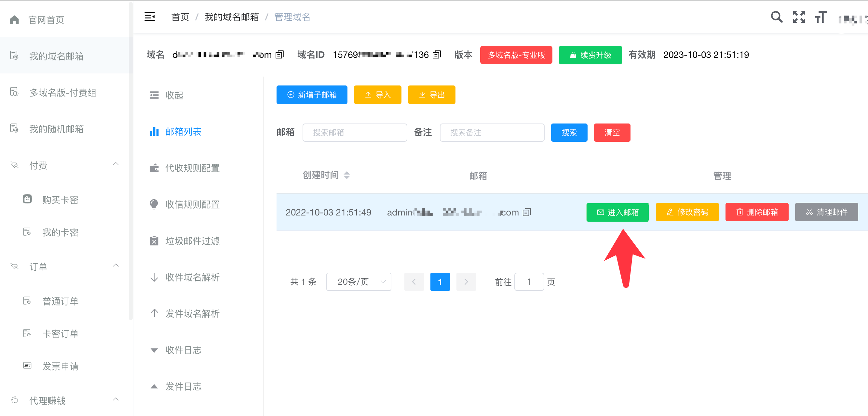Image resolution: width=868 pixels, height=416 pixels.
Task: Click the blue 搜索 button
Action: 569,133
